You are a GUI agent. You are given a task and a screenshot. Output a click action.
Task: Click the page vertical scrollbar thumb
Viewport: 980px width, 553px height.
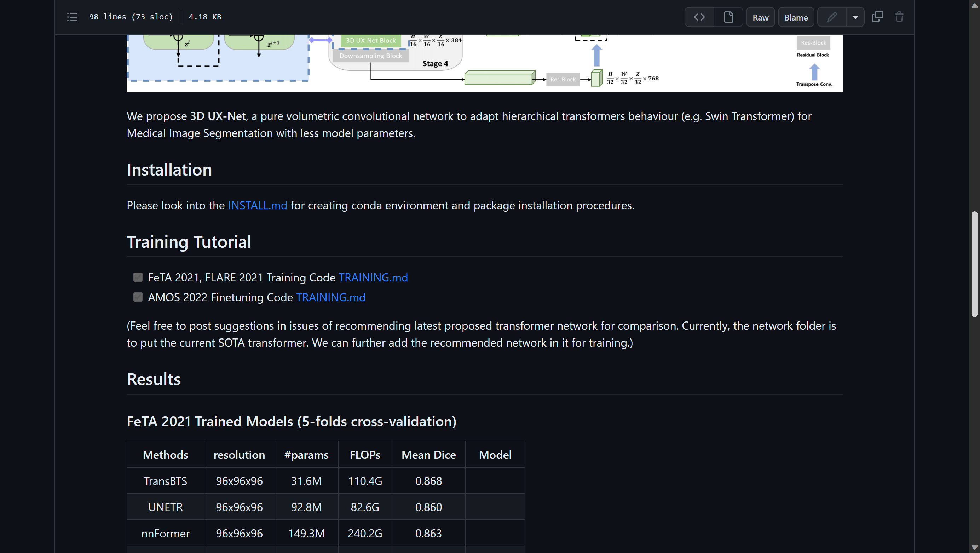coord(974,264)
